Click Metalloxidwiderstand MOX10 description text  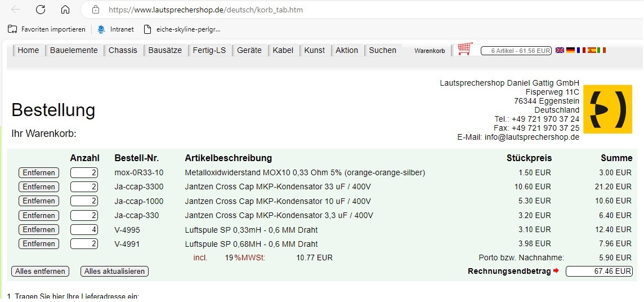[305, 172]
